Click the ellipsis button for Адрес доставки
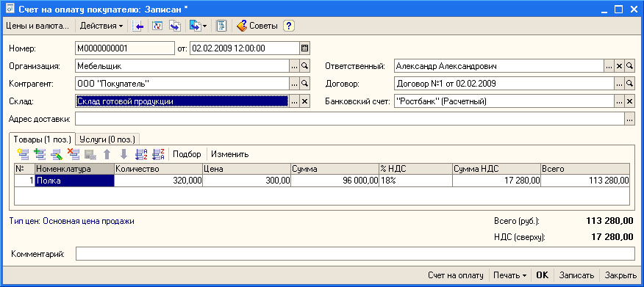Image resolution: width=644 pixels, height=287 pixels. 629,120
